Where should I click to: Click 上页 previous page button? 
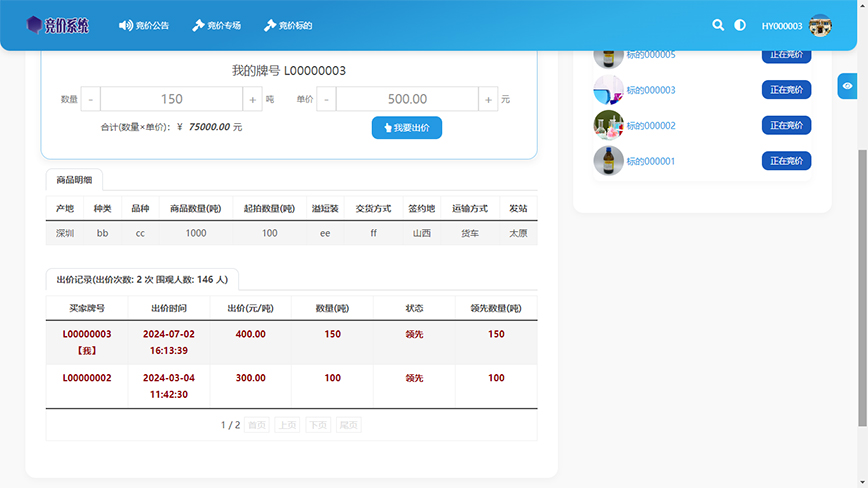(287, 425)
